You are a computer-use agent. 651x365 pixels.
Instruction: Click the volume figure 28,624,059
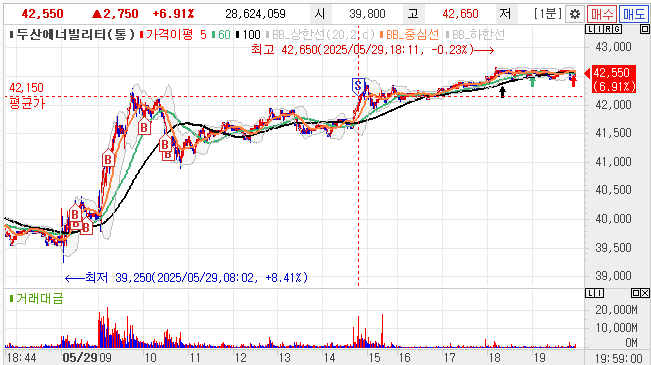coord(255,14)
